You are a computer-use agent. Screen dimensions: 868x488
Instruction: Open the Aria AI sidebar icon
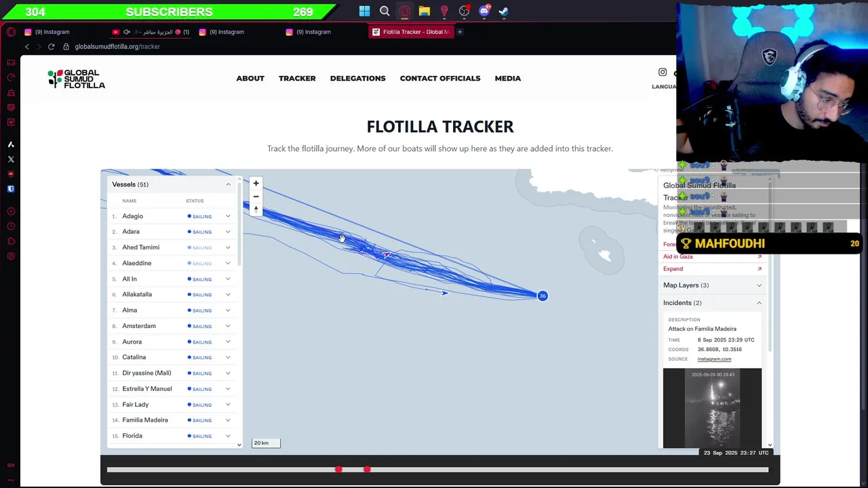[11, 144]
